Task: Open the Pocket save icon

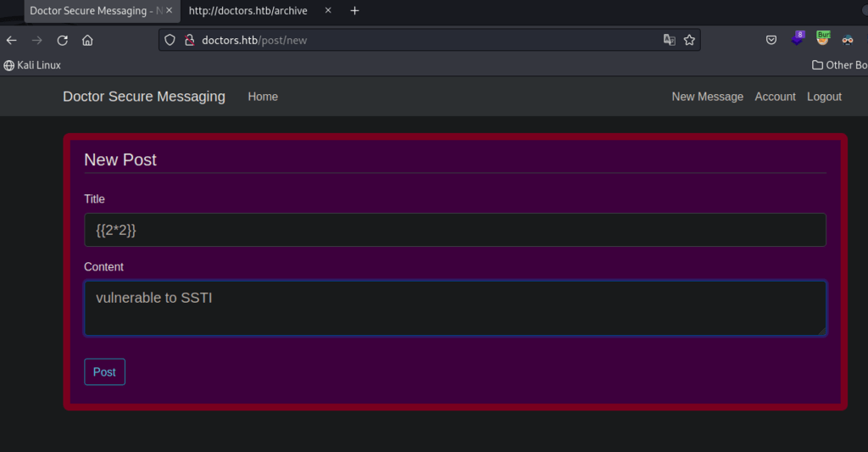Action: [x=771, y=40]
